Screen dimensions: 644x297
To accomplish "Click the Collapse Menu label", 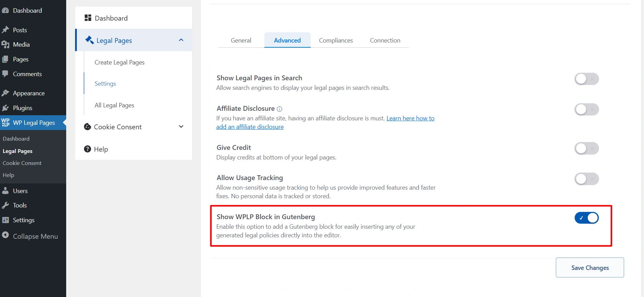I will click(x=35, y=236).
